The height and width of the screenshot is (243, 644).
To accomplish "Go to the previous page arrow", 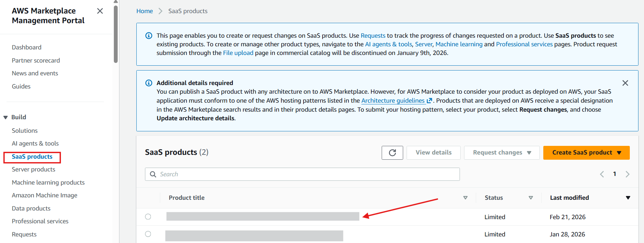I will [x=602, y=174].
